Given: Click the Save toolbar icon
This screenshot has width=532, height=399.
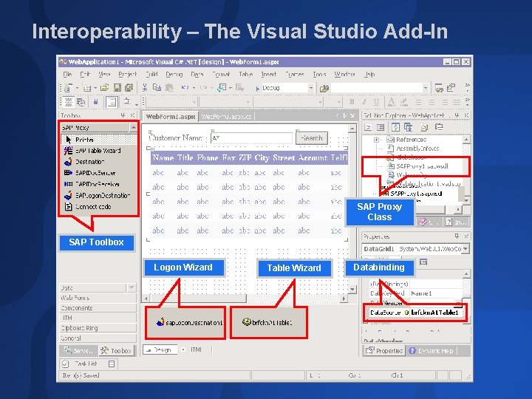Looking at the screenshot, I should point(117,88).
